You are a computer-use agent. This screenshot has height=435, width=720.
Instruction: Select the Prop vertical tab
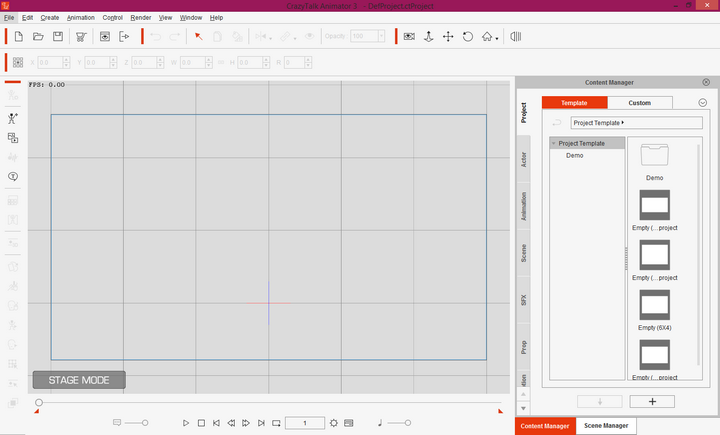523,347
